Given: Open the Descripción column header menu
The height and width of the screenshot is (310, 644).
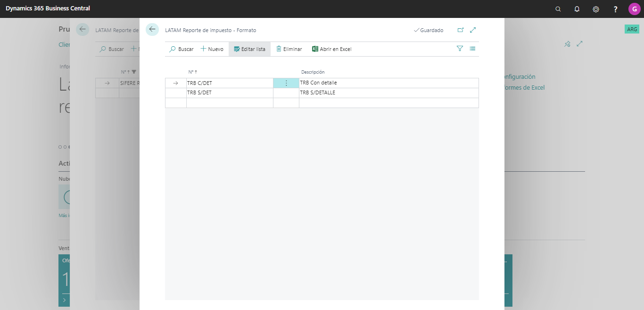Looking at the screenshot, I should point(313,72).
